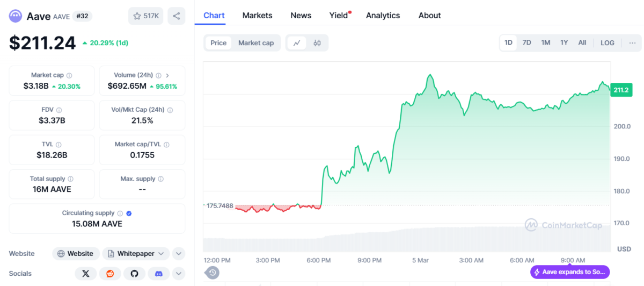Viewport: 644px width, 286px height.
Task: Expand Volume (24h) details arrow
Action: [167, 75]
